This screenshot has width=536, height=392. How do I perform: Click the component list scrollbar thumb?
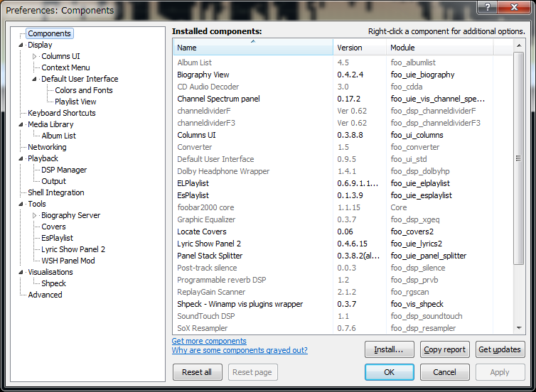(x=519, y=158)
